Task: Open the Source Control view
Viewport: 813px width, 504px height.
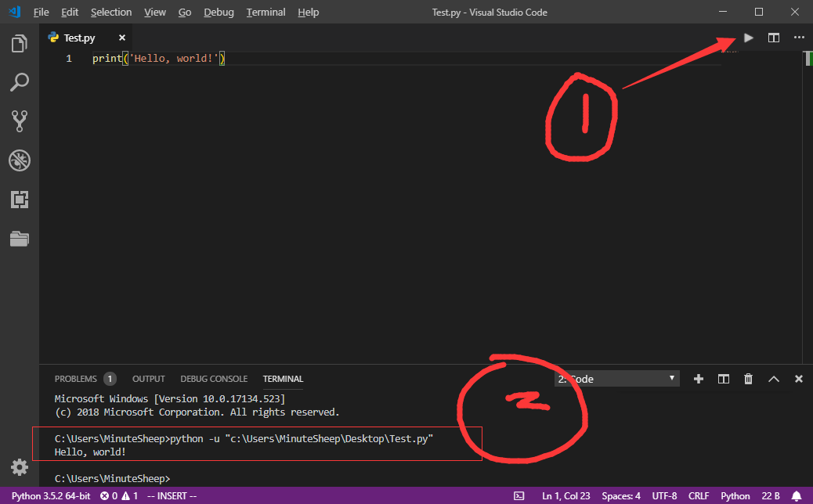Action: 19,121
